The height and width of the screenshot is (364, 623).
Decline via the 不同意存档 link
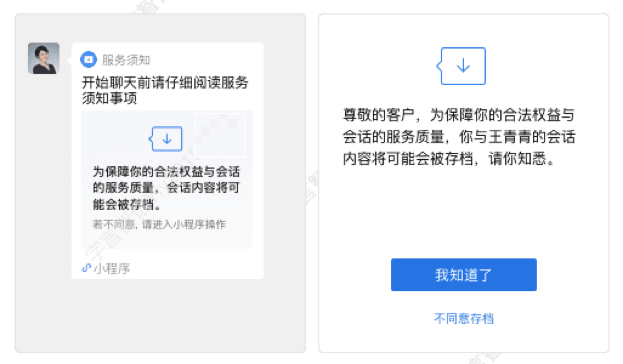tap(464, 319)
